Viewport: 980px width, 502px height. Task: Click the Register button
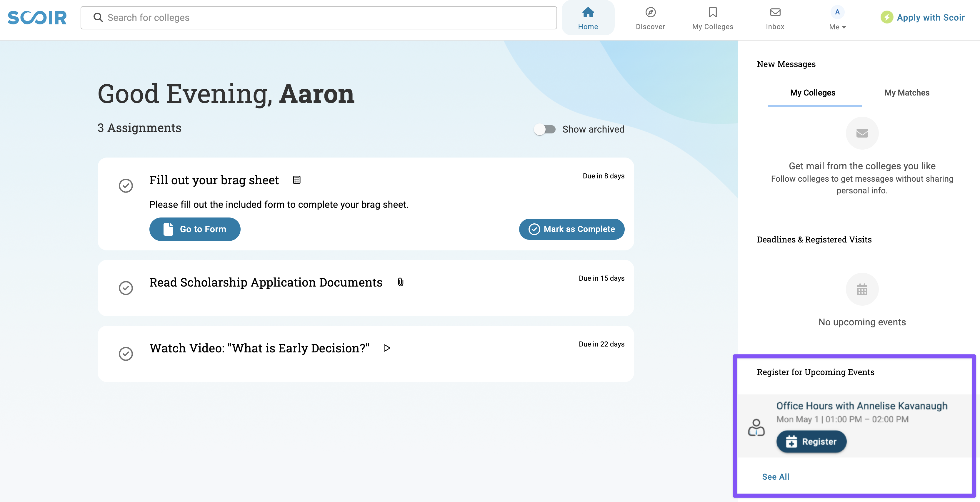(x=811, y=441)
